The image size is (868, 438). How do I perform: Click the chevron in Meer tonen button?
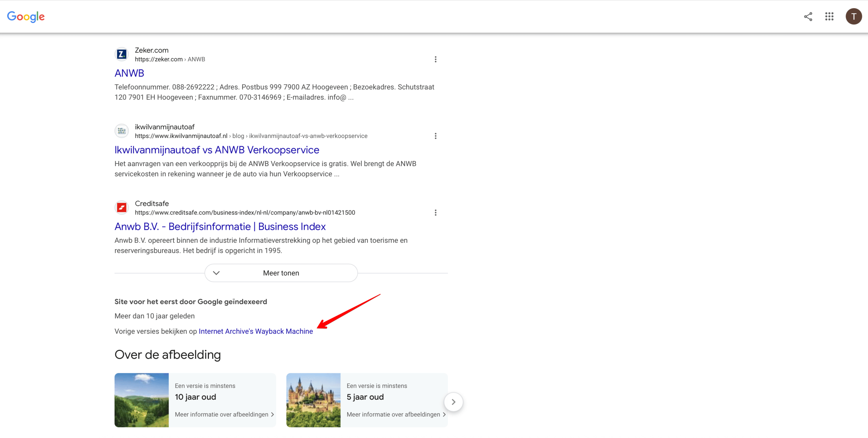pyautogui.click(x=216, y=273)
